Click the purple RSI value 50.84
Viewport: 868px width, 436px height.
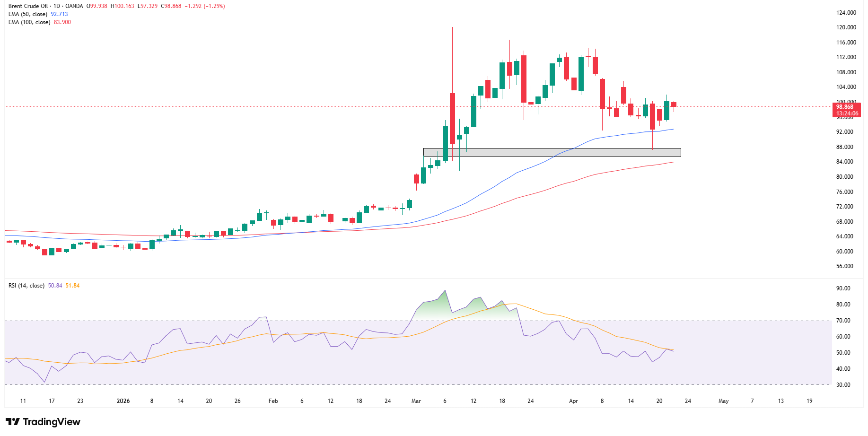[x=55, y=286]
